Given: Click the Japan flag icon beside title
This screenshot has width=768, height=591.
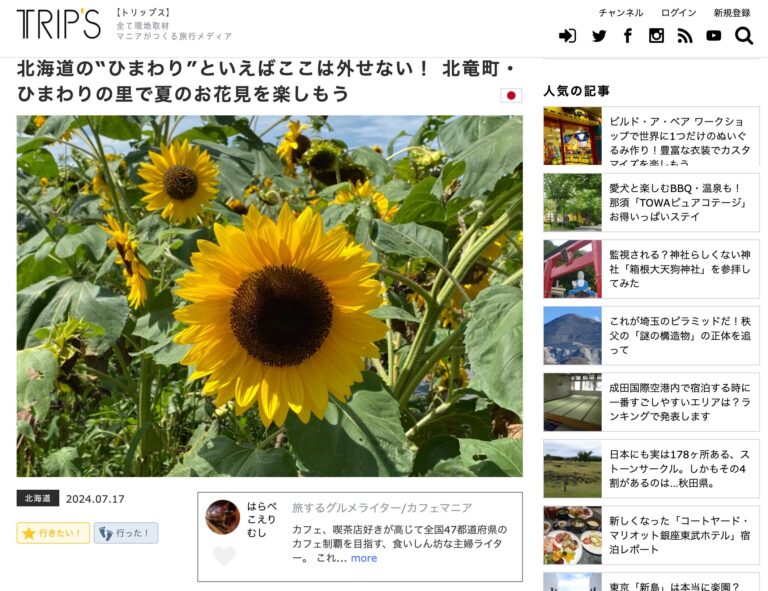Looking at the screenshot, I should [511, 95].
